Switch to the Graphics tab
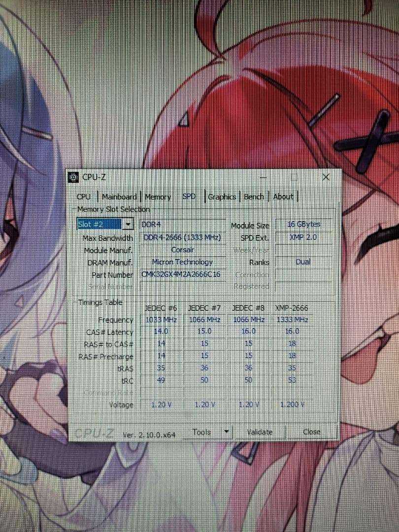 coord(222,197)
